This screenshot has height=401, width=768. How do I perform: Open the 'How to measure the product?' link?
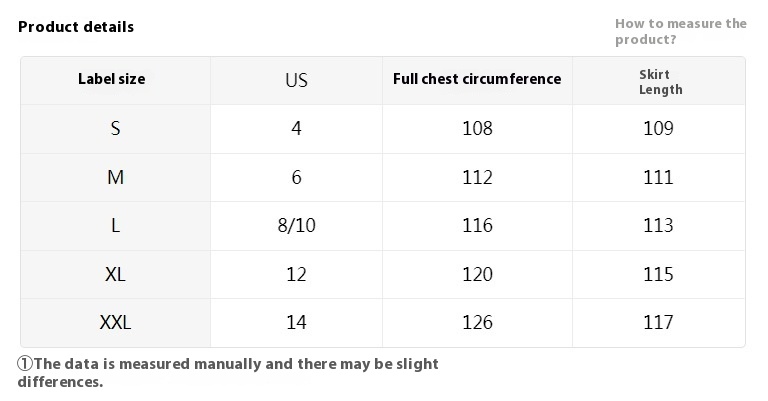[680, 32]
